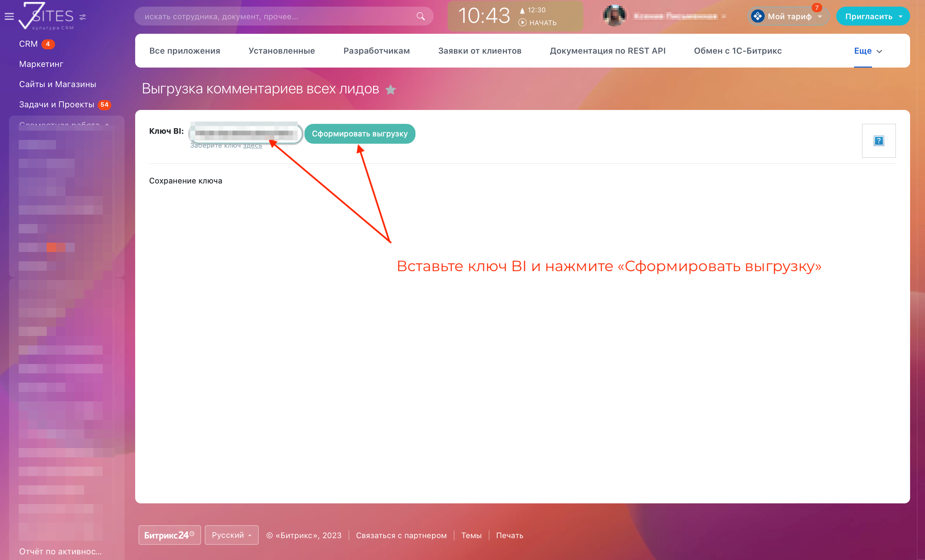The image size is (925, 560).
Task: Expand the Еще dropdown tab
Action: click(868, 51)
